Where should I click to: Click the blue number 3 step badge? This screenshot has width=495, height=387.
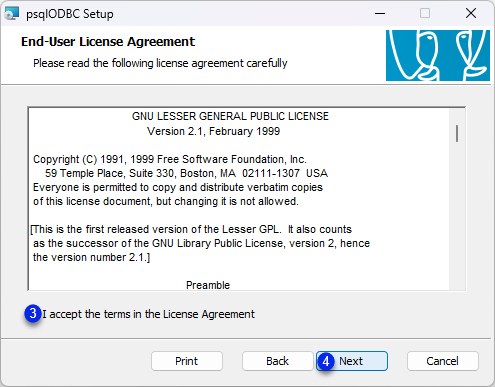click(x=33, y=313)
